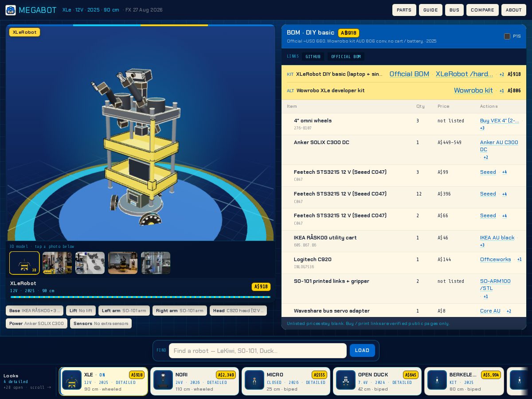532x399 pixels.
Task: Click the Find a robot search field
Action: point(258,351)
